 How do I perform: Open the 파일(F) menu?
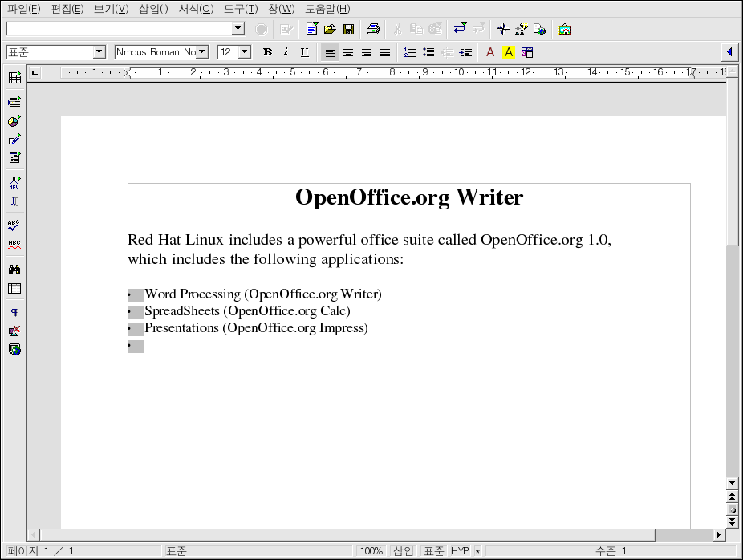[23, 9]
